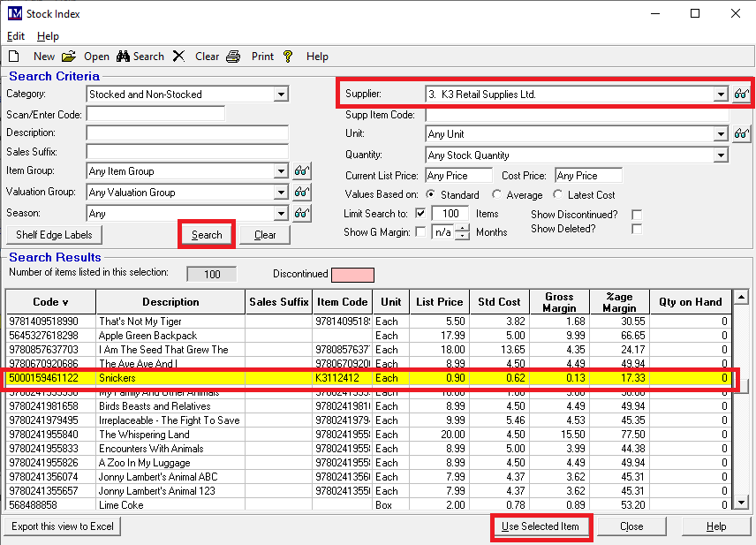Click the pink Discontinued color swatch

352,275
